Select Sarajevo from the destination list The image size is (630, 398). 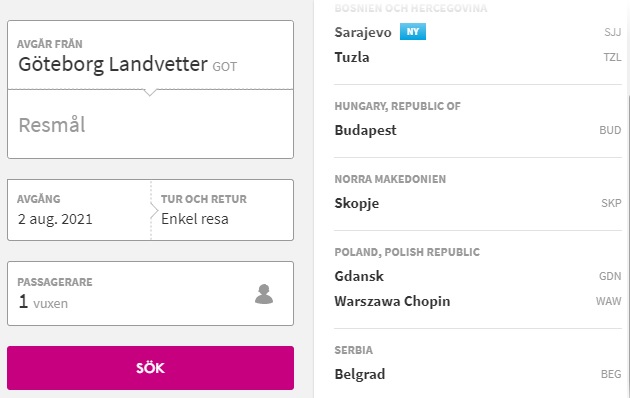click(x=478, y=32)
